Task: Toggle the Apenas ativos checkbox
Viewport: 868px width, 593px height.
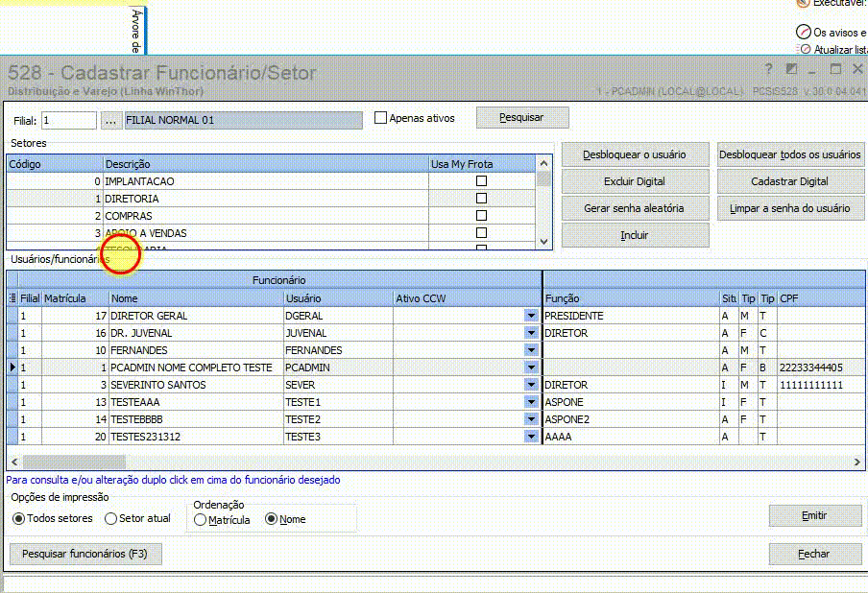Action: point(380,117)
